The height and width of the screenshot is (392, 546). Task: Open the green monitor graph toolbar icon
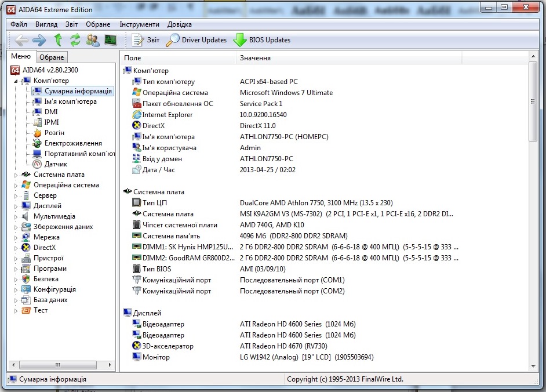pos(111,40)
